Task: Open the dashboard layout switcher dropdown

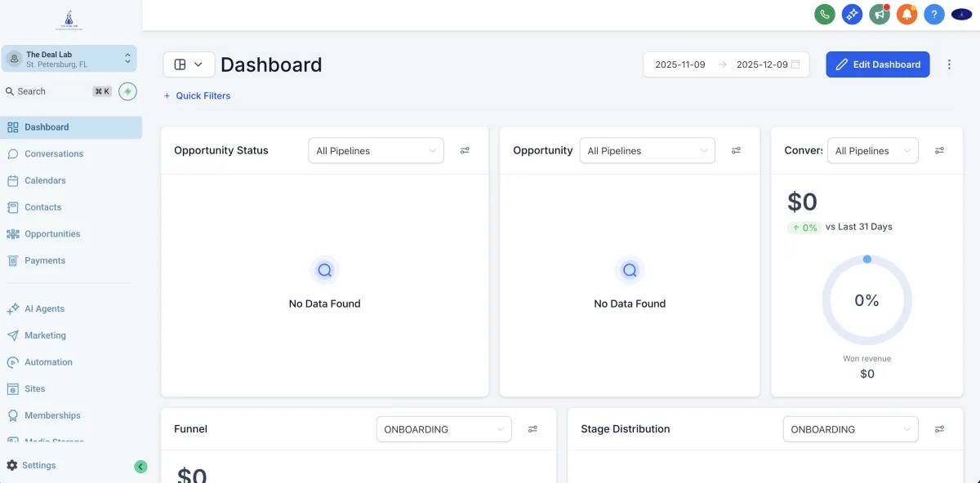Action: 189,64
